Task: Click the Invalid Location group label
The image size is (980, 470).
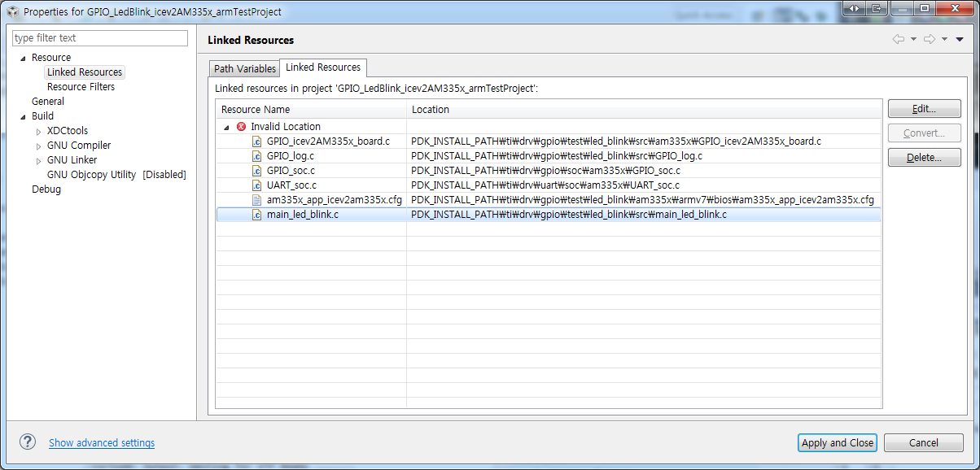Action: click(x=286, y=127)
